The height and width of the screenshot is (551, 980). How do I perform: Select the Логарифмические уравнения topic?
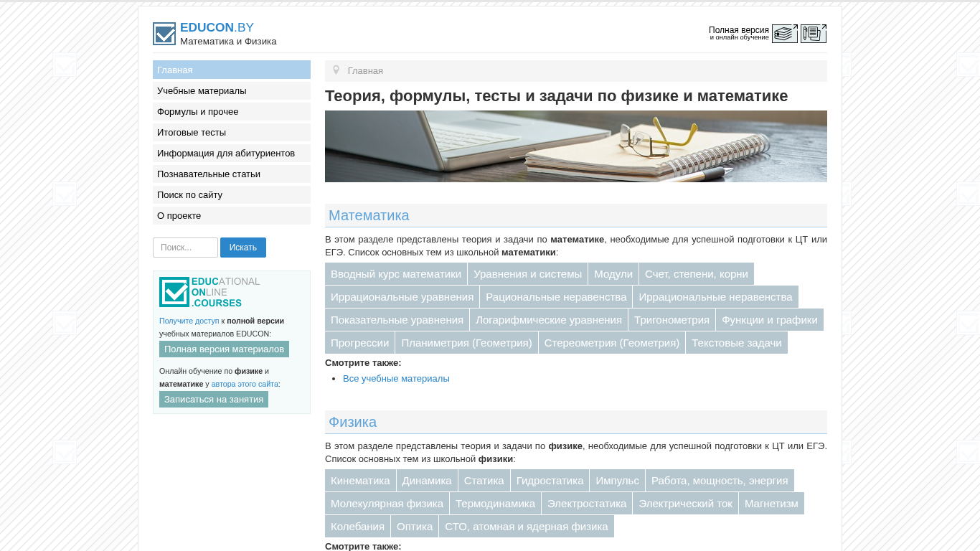(x=548, y=320)
